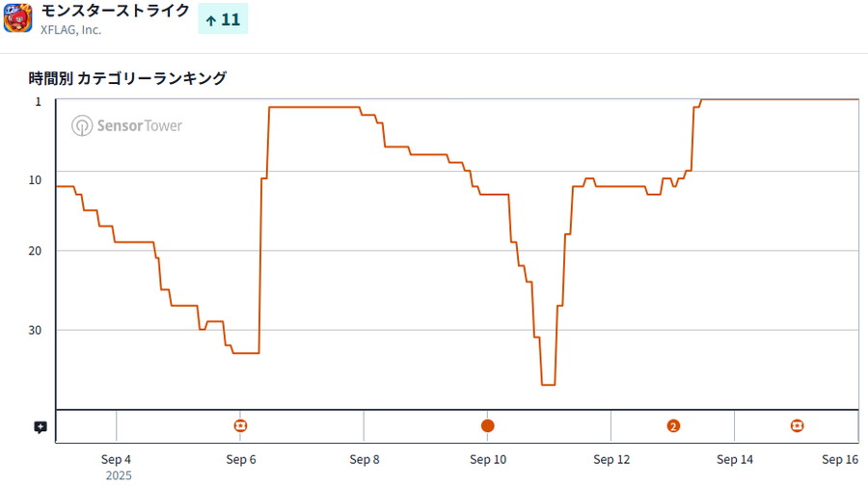
Task: Open the event marker numbered 2
Action: pyautogui.click(x=673, y=425)
